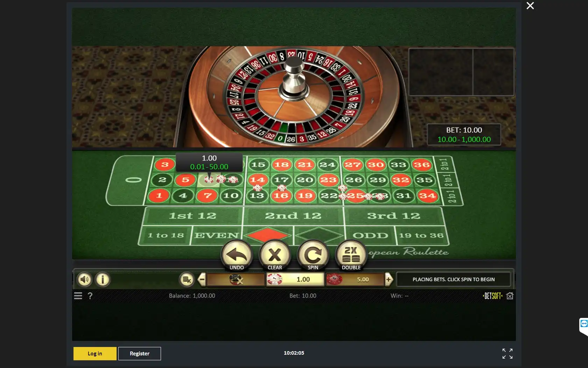This screenshot has width=588, height=368.
Task: Bet on the ODD field
Action: [x=370, y=235]
